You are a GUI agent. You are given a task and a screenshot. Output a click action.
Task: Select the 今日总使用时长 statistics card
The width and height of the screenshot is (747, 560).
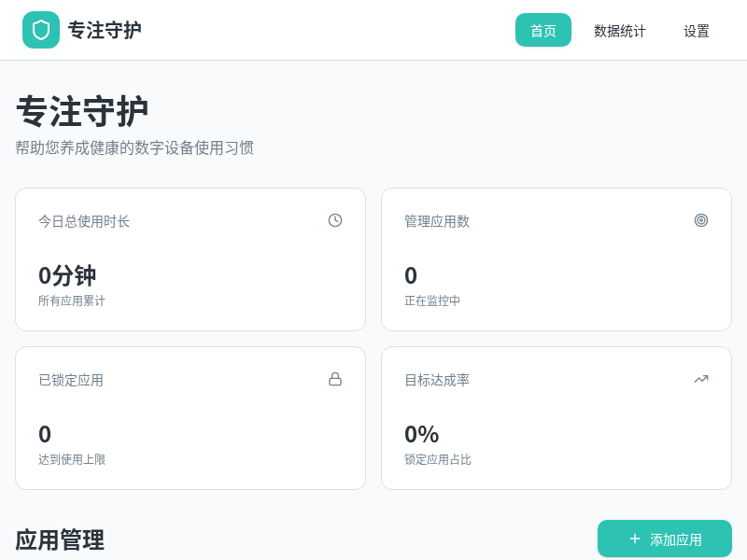click(x=190, y=259)
